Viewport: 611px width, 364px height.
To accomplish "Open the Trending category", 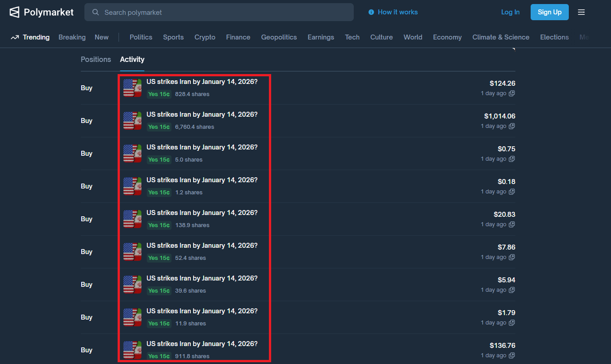I will pos(36,37).
